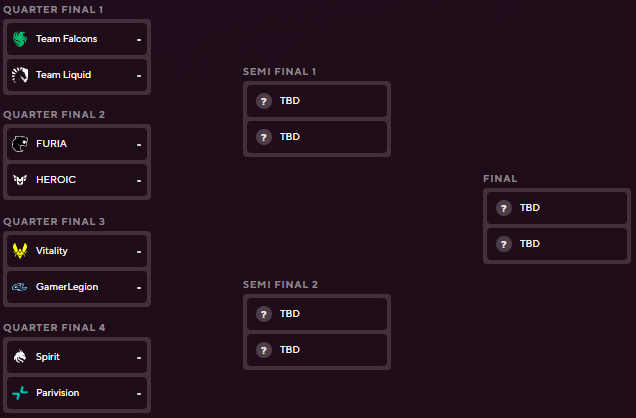Click the first question mark icon in Semi Final 1
Screen dimensions: 636x418
click(264, 101)
